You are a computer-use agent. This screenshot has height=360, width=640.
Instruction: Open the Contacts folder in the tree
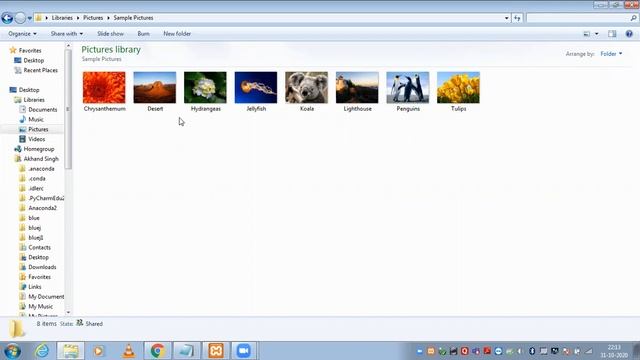point(39,247)
